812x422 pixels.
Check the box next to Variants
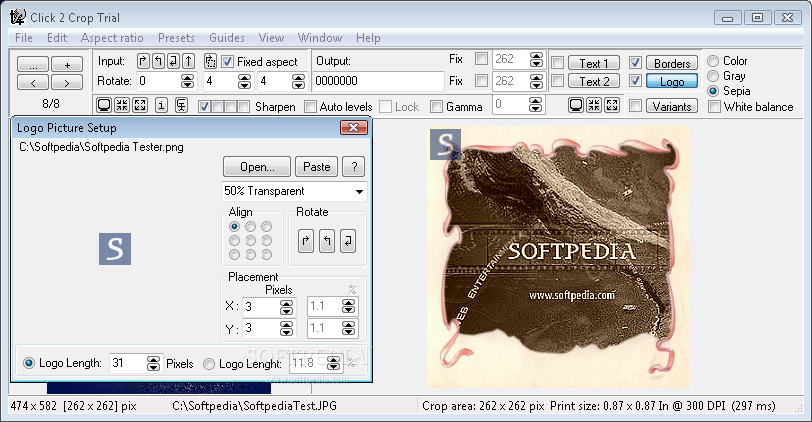pyautogui.click(x=635, y=106)
